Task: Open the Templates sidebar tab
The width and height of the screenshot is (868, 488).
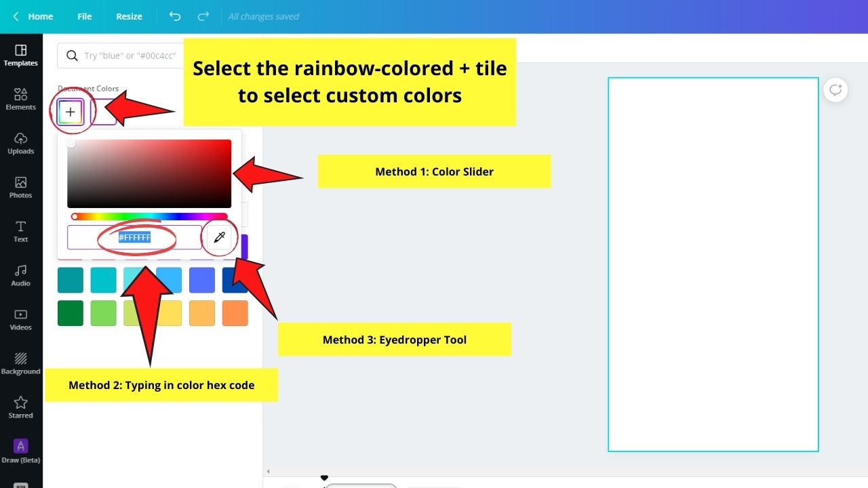Action: (x=21, y=56)
